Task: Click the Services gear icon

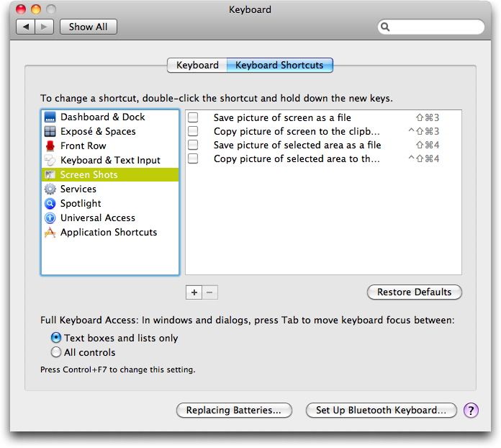Action: pyautogui.click(x=50, y=189)
